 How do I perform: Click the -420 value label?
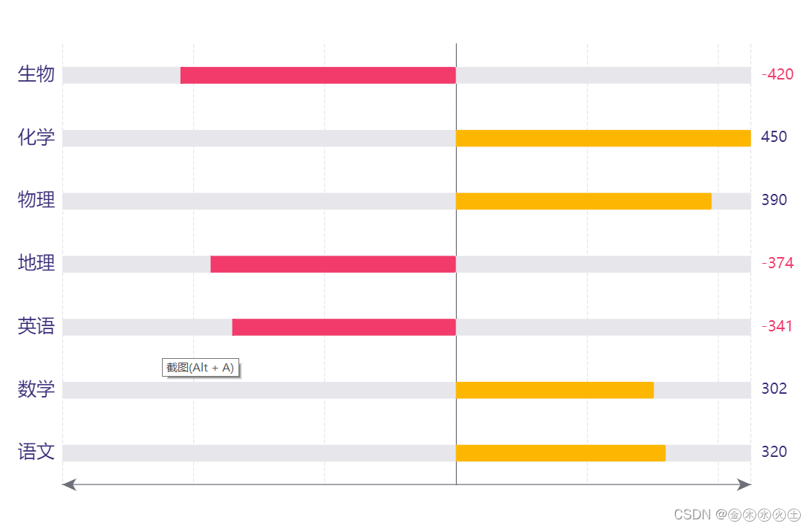coord(777,74)
